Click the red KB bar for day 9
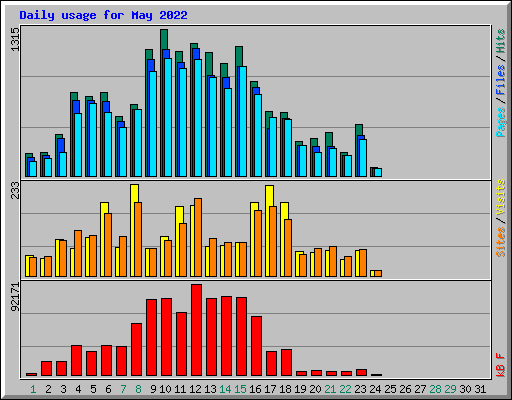This screenshot has width=512, height=400. (152, 337)
